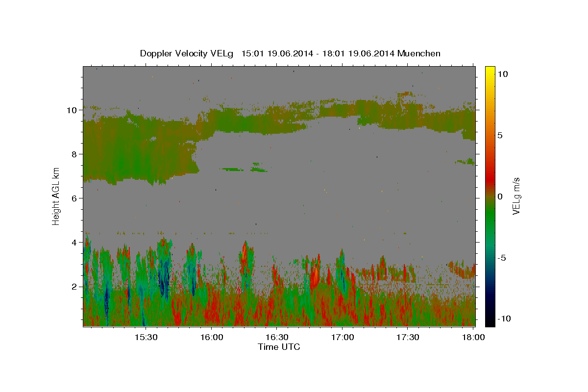Pick the yellow top of the colorbar
Viewport: 588px width, 392px height.
pyautogui.click(x=490, y=70)
